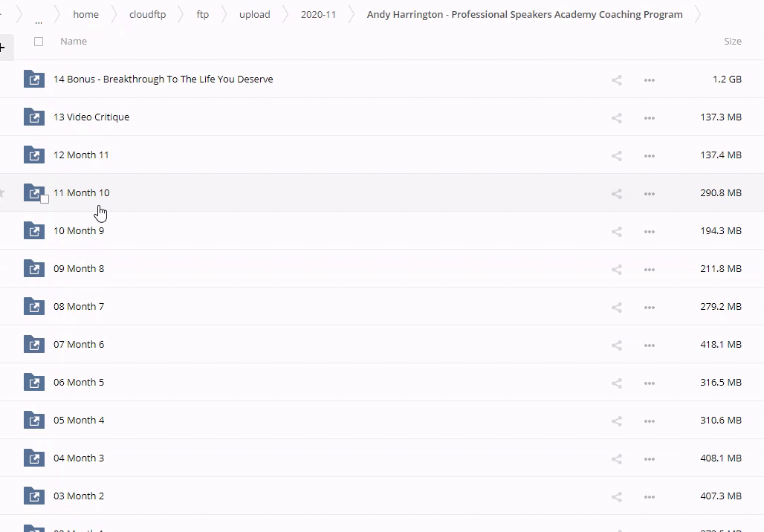
Task: Click share icon for 12 Month 11
Action: [x=616, y=156]
